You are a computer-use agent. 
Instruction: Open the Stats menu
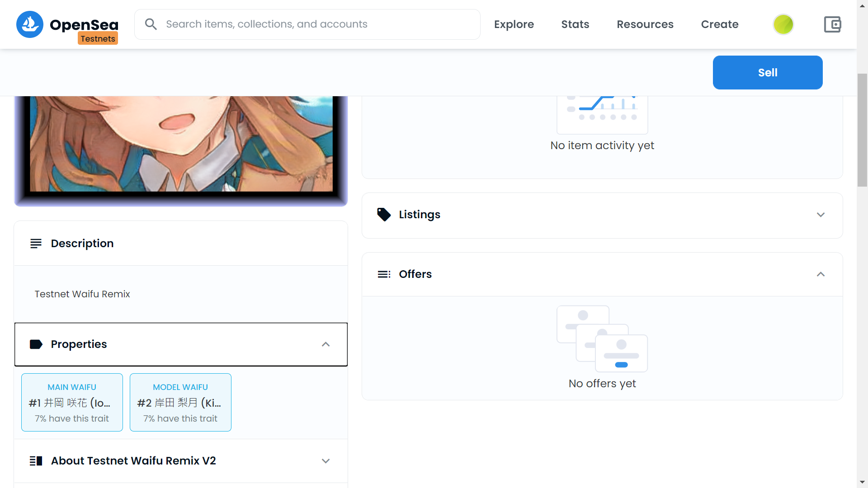[x=576, y=24]
